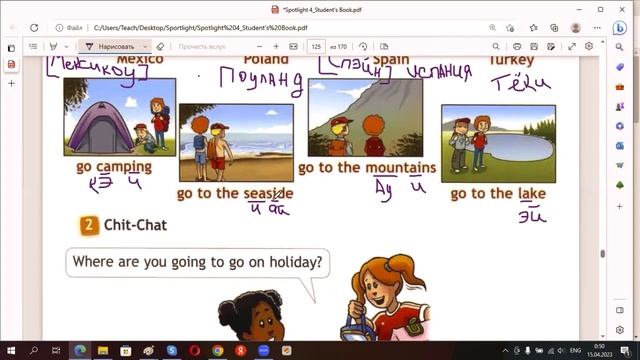Open the Favorites list icon
The width and height of the screenshot is (640, 360).
tap(533, 28)
